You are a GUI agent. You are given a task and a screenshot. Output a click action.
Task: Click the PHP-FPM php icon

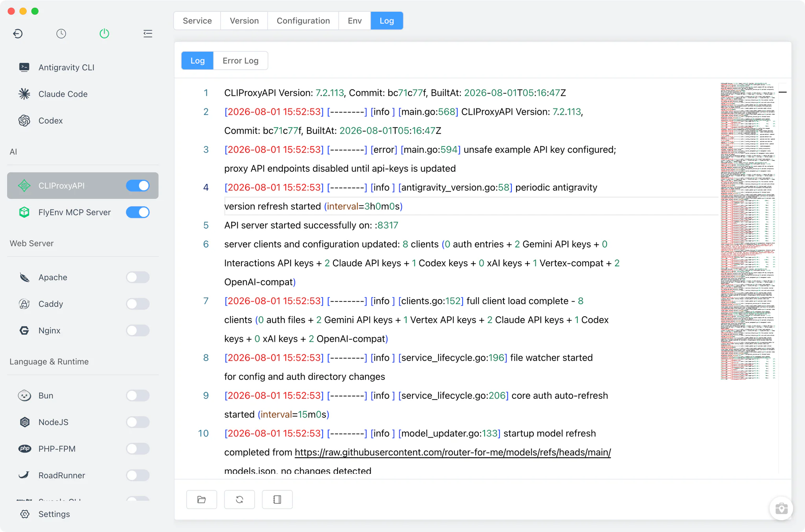pyautogui.click(x=24, y=449)
